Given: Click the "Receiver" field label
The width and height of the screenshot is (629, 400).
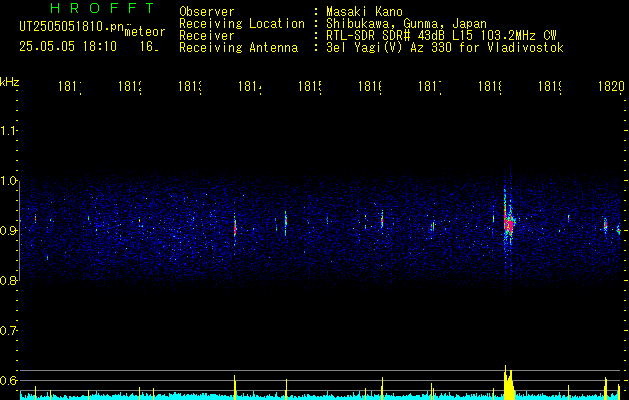Looking at the screenshot, I should coord(207,36).
